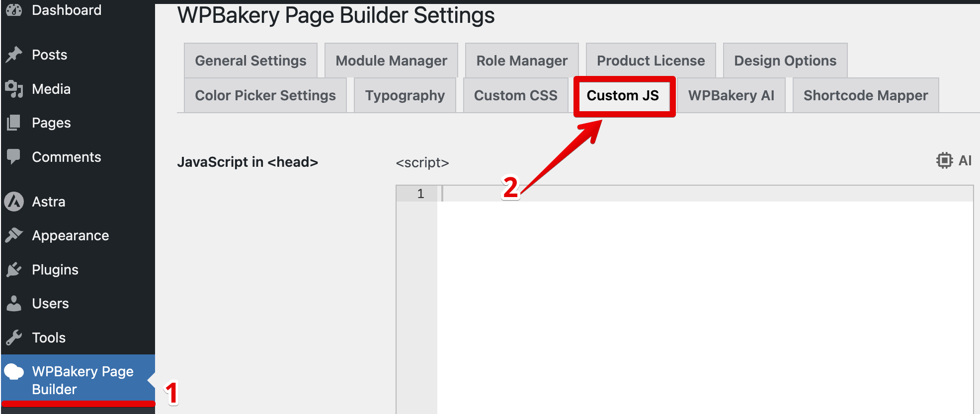Click the Plugins plug icon
Screen dimensions: 980x414
click(x=14, y=270)
